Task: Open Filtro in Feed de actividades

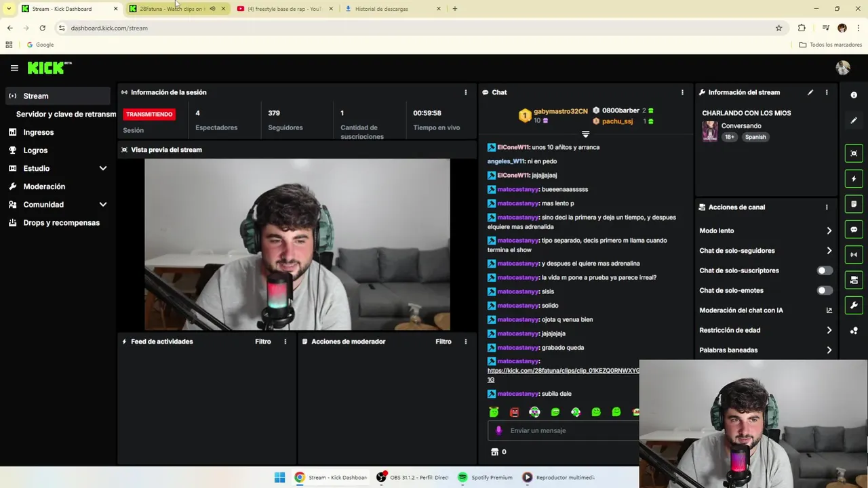Action: point(262,342)
